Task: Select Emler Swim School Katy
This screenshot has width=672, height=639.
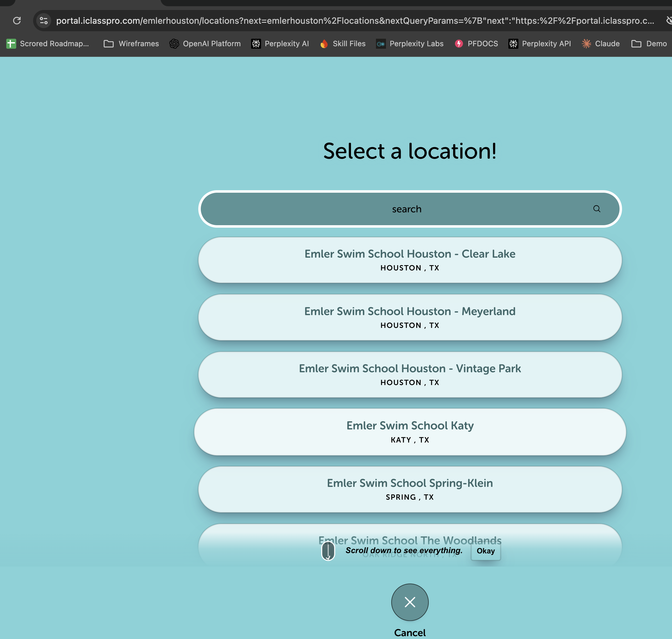Action: (410, 432)
